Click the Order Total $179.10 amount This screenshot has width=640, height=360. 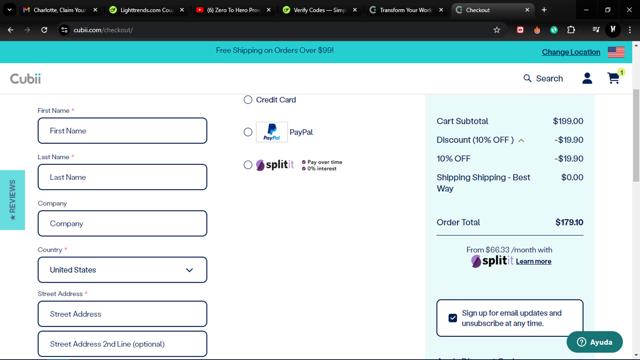[x=569, y=222]
